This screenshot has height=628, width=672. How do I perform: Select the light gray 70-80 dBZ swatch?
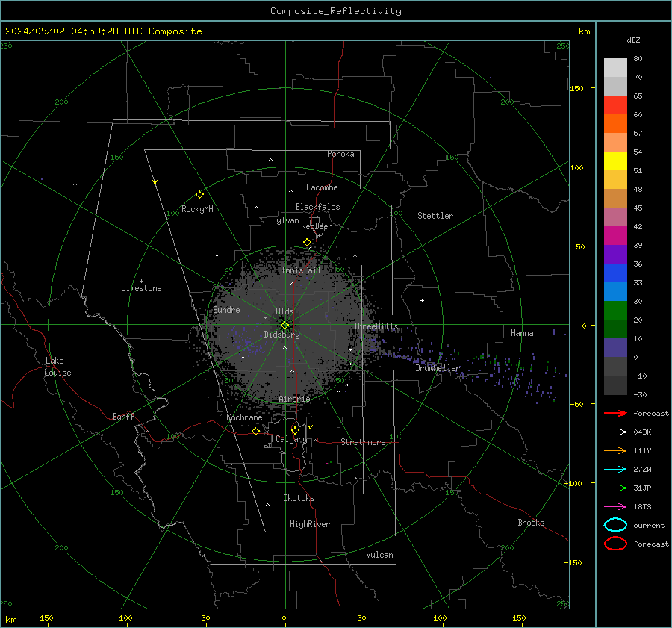click(615, 68)
